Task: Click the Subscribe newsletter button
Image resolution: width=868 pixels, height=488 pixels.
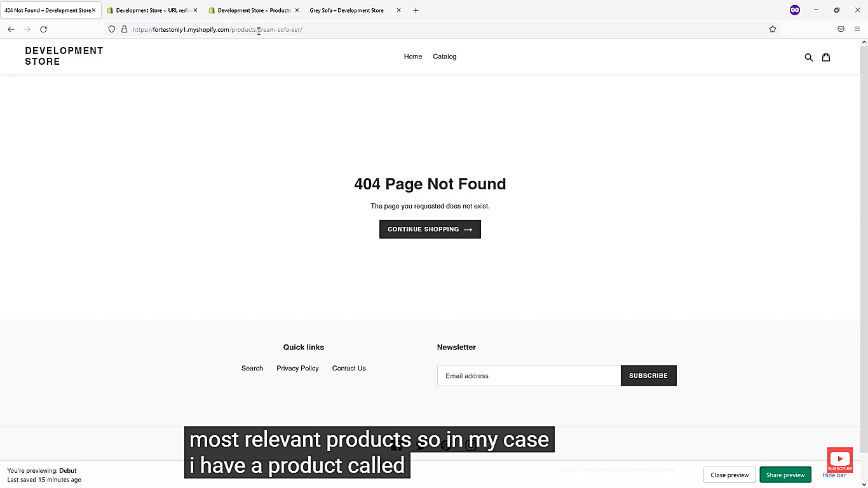Action: click(649, 376)
